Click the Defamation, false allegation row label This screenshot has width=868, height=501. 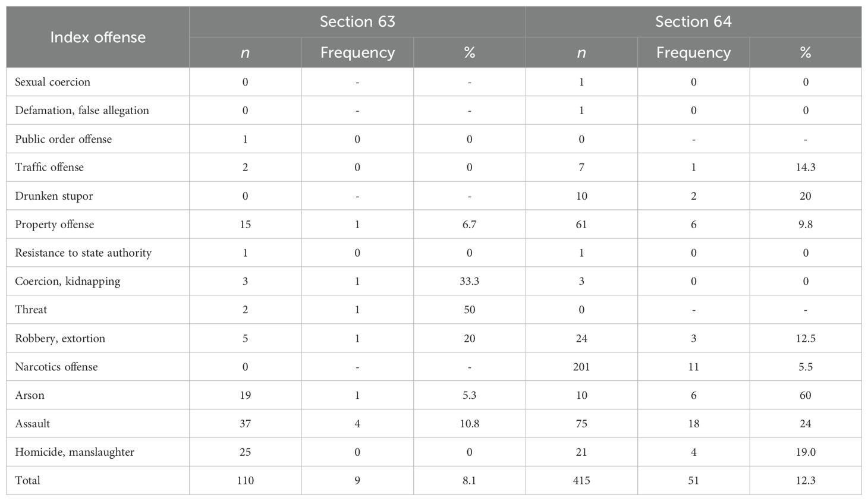(82, 111)
